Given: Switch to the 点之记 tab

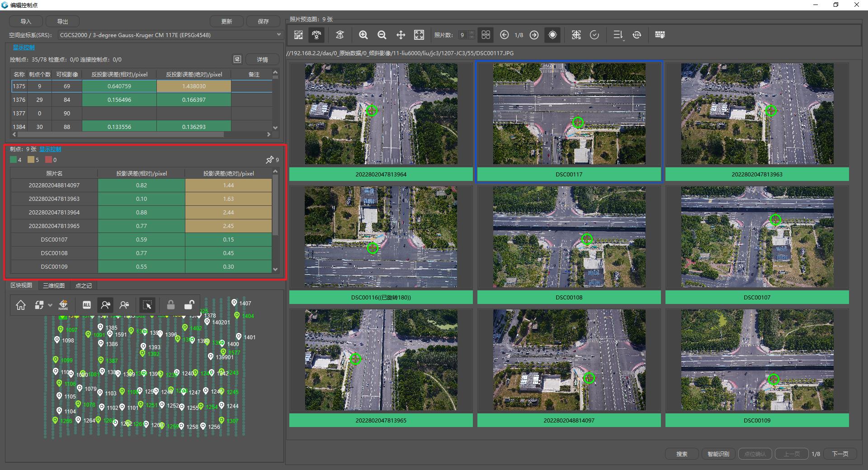Looking at the screenshot, I should point(84,285).
